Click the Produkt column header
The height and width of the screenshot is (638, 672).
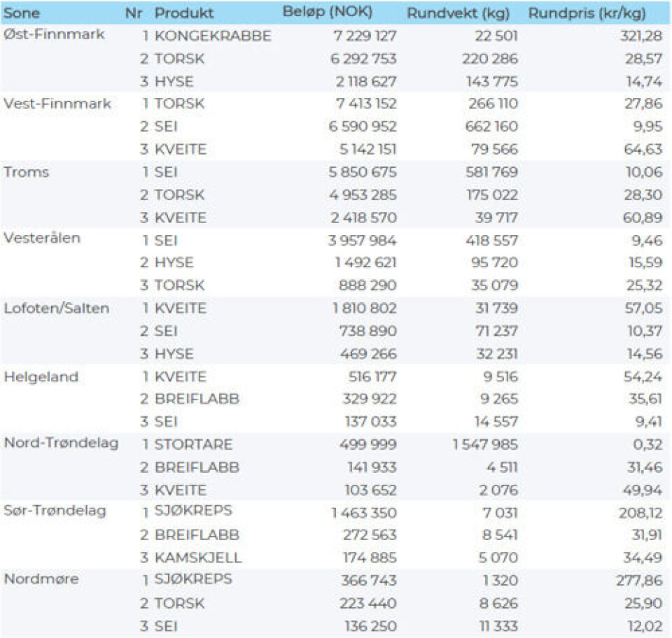184,13
